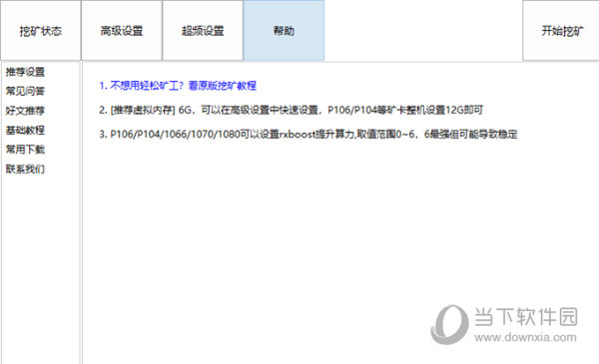The width and height of the screenshot is (599, 364).
Task: Follow the 看原版挖矿教程 link
Action: tap(222, 86)
